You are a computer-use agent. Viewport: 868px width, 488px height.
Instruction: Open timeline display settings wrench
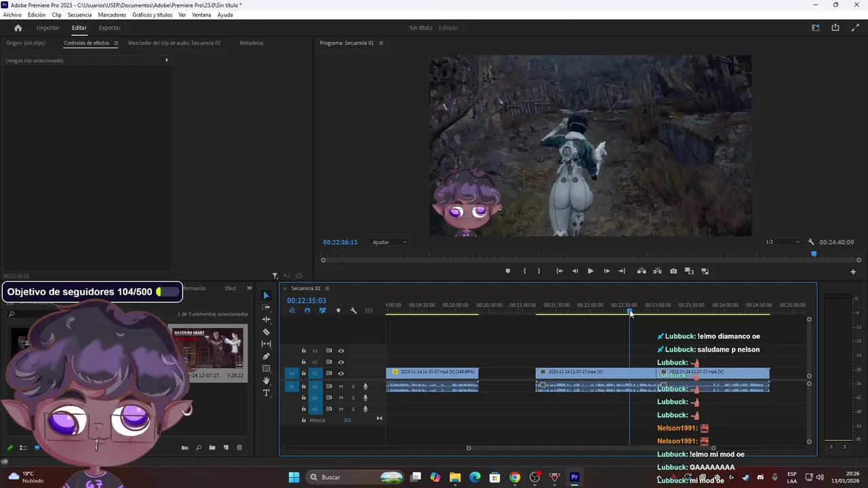(x=353, y=310)
